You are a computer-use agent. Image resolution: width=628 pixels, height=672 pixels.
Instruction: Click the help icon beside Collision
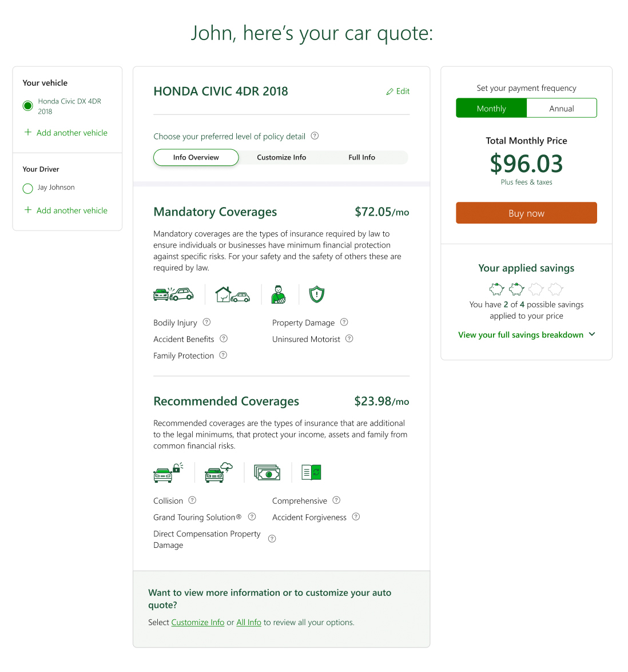click(193, 500)
